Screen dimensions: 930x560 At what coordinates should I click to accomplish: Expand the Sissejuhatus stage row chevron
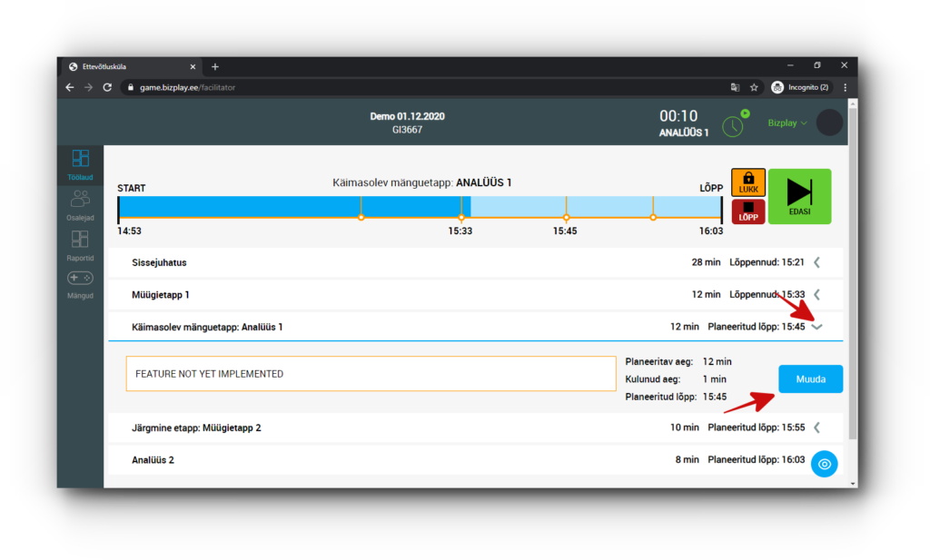[x=816, y=263]
